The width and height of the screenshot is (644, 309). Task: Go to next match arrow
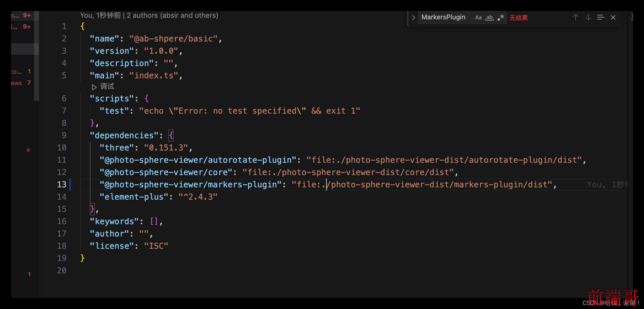click(588, 18)
